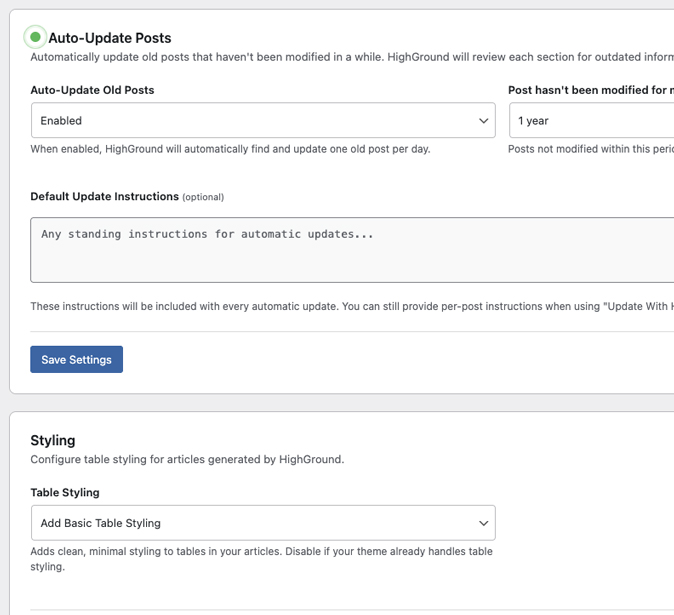This screenshot has width=674, height=615.
Task: Click the "(optional)" text beside the instructions label
Action: pos(203,197)
